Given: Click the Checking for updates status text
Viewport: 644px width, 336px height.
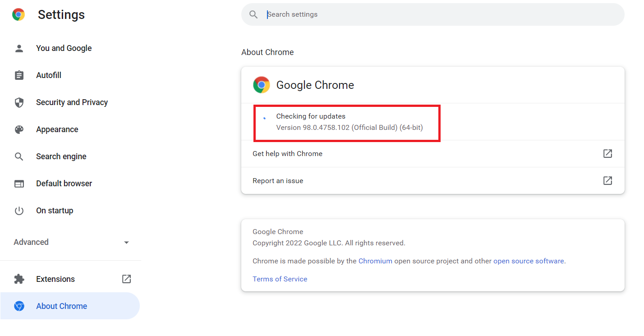Looking at the screenshot, I should point(311,116).
